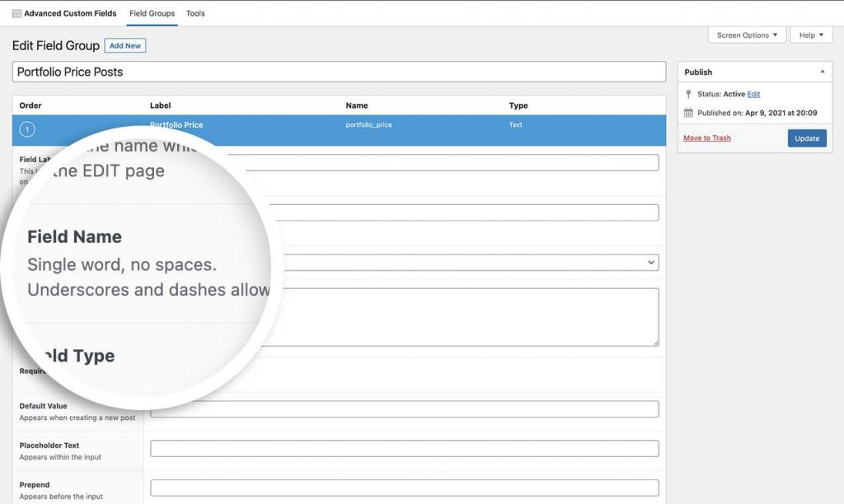
Task: Open the Tools tab
Action: pos(195,14)
